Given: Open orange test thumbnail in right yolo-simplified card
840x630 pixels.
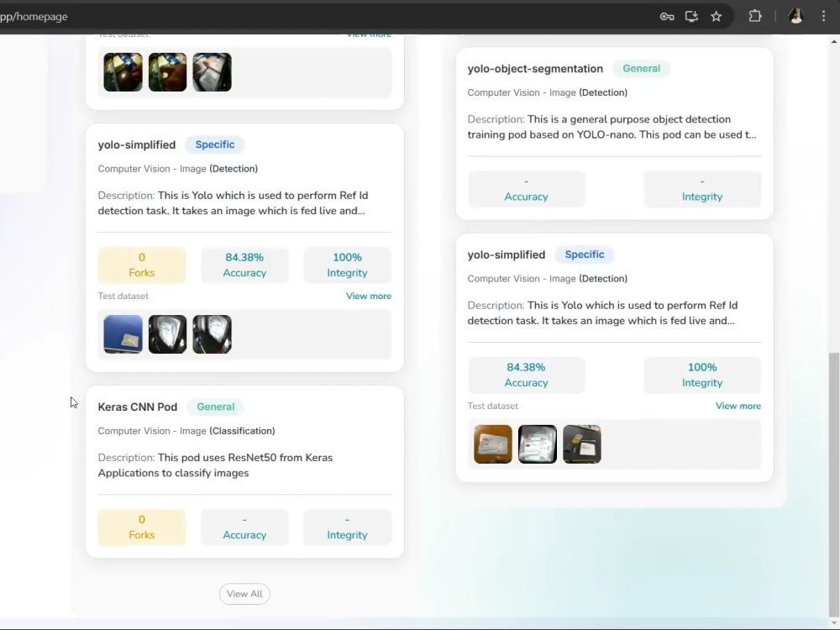Looking at the screenshot, I should (493, 444).
